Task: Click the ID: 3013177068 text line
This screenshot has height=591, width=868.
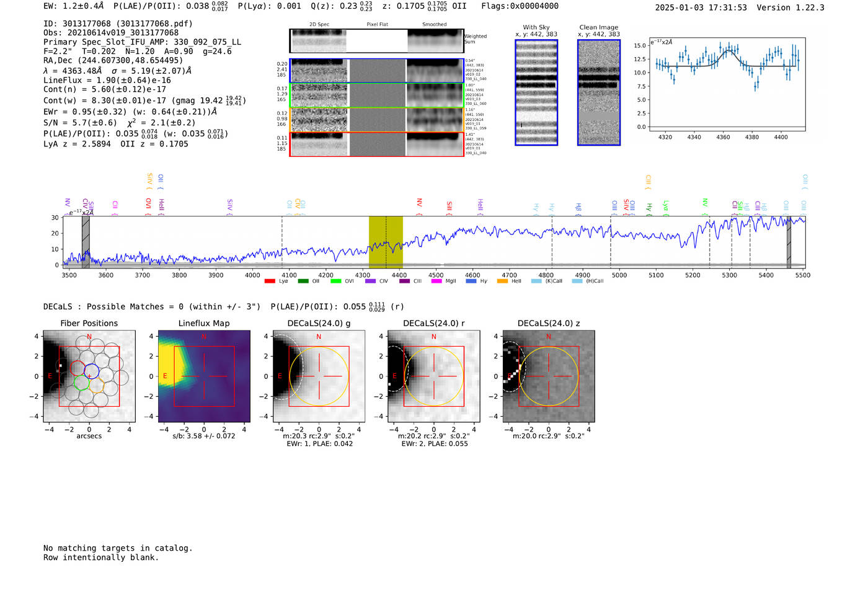Action: point(118,24)
